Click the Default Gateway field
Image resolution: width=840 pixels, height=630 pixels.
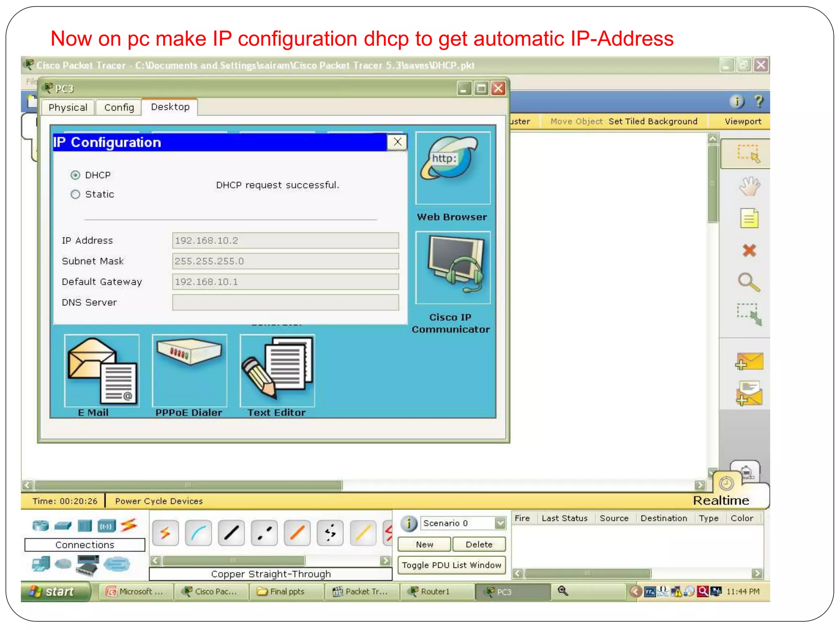285,282
